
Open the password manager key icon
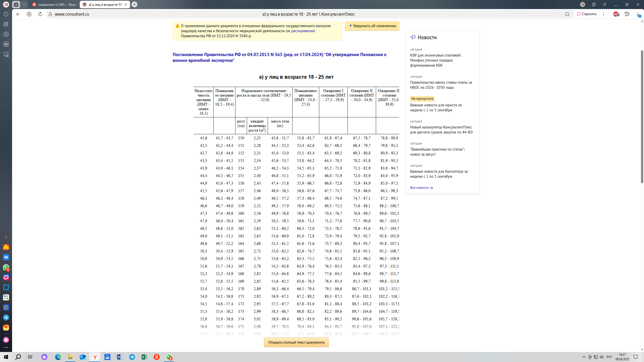tap(627, 14)
